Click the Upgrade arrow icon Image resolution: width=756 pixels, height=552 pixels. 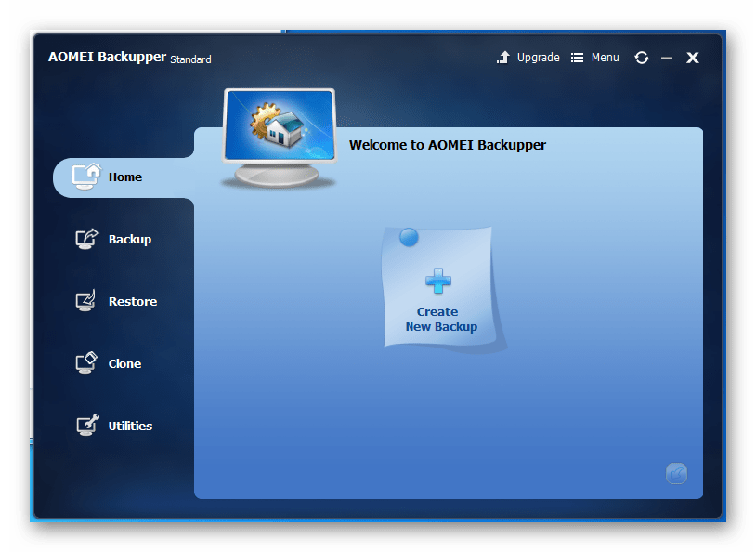pyautogui.click(x=503, y=58)
